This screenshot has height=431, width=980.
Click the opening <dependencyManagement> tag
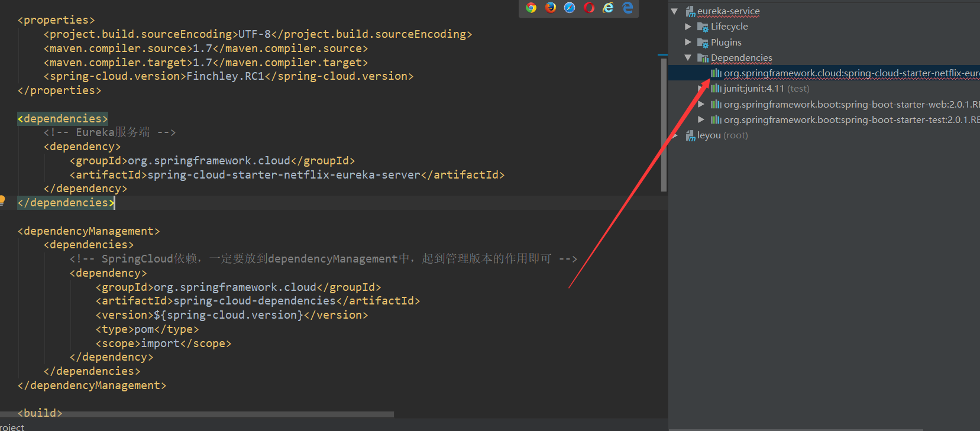tap(89, 231)
